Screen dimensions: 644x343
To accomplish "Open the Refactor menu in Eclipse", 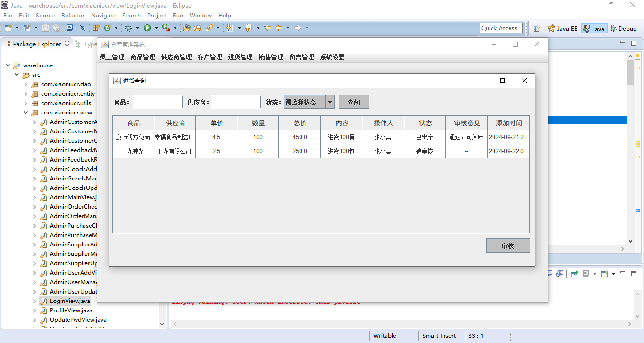I will pyautogui.click(x=73, y=16).
